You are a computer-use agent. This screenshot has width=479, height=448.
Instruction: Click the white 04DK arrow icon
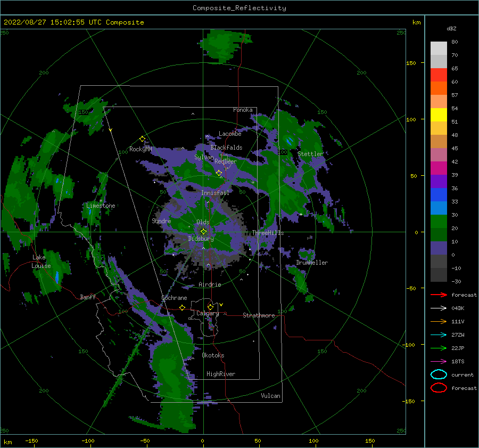[439, 308]
